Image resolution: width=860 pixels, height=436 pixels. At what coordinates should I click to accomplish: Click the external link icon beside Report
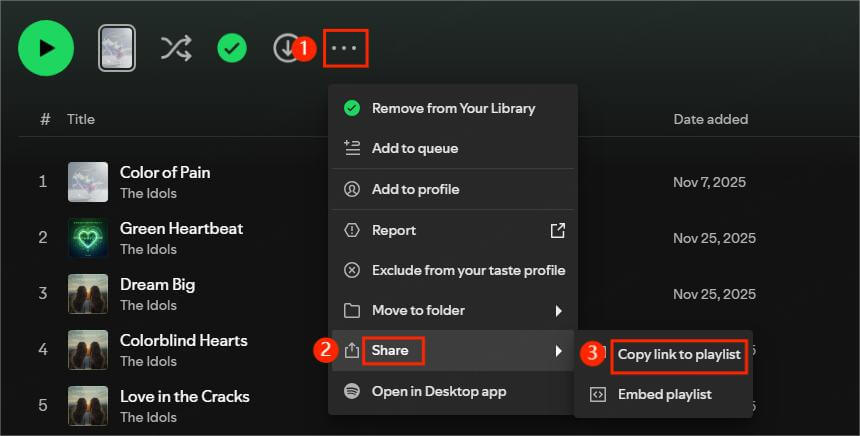558,230
